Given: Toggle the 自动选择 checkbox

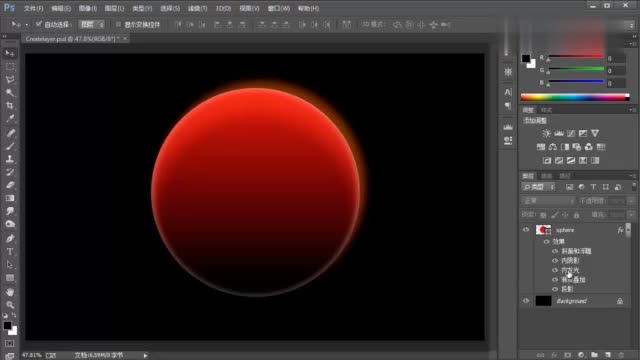Looking at the screenshot, I should tap(39, 24).
